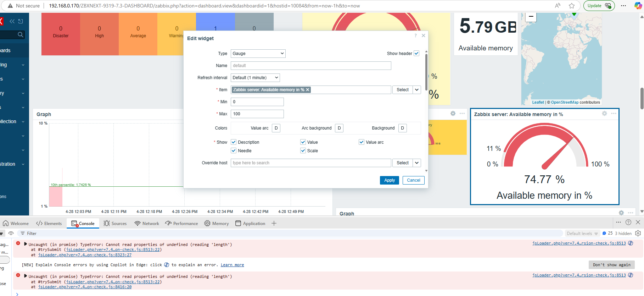Expand the Override host Select dropdown arrow

point(417,163)
